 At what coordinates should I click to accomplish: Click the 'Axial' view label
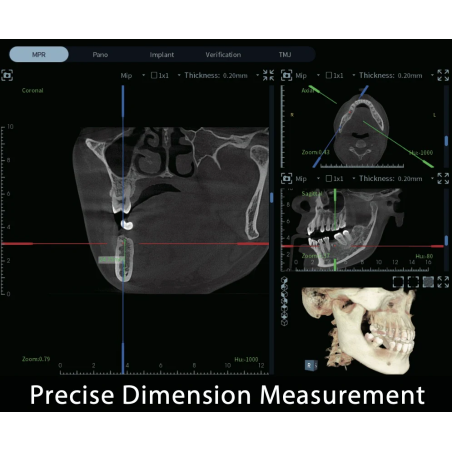tap(307, 90)
